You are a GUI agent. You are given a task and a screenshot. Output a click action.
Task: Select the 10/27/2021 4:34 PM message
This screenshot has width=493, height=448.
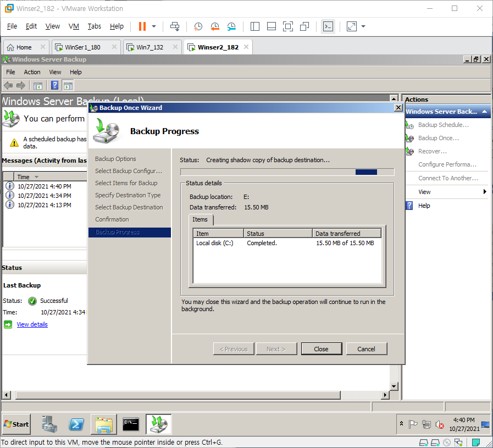tap(45, 196)
